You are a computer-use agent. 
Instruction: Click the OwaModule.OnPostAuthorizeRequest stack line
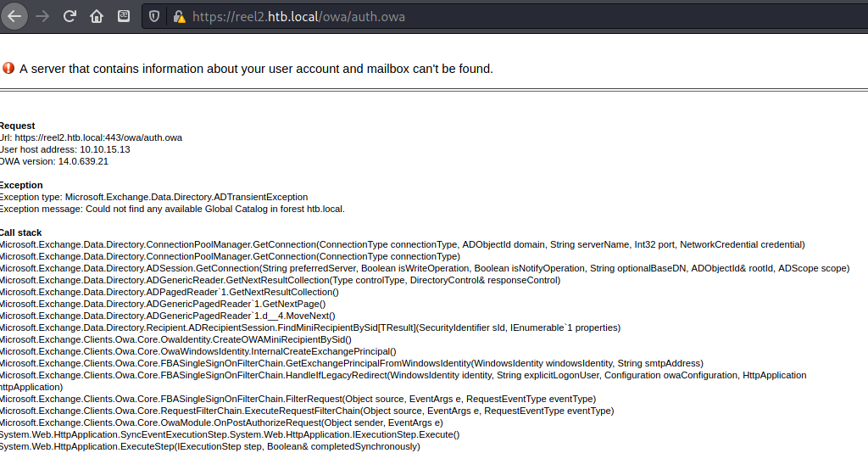tap(220, 422)
